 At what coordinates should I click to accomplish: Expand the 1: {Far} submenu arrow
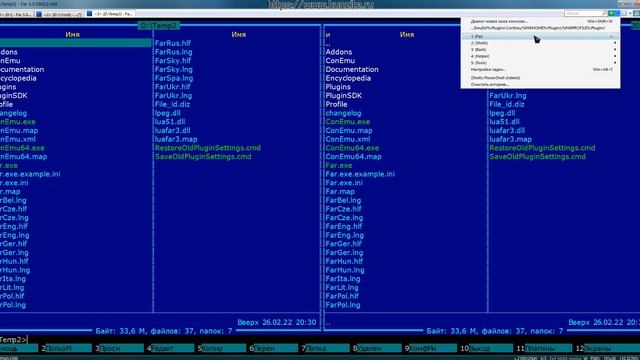pyautogui.click(x=611, y=37)
